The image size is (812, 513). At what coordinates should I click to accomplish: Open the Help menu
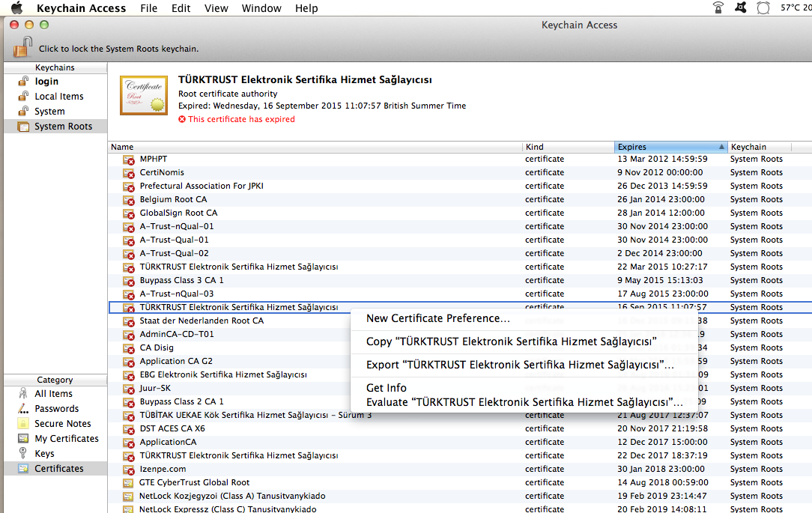[306, 8]
